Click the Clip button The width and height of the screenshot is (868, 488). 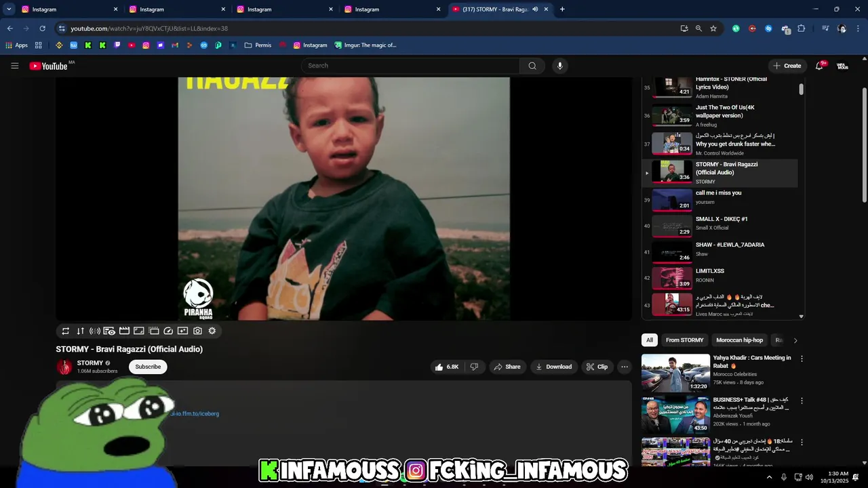pos(597,367)
